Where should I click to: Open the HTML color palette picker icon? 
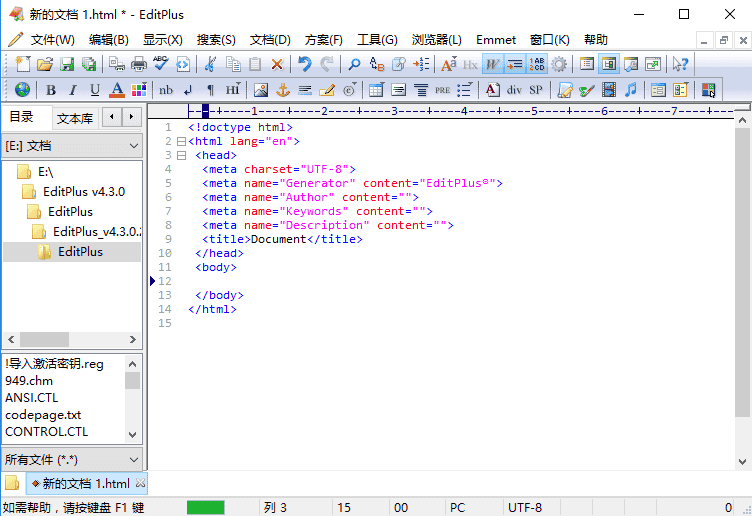(139, 90)
